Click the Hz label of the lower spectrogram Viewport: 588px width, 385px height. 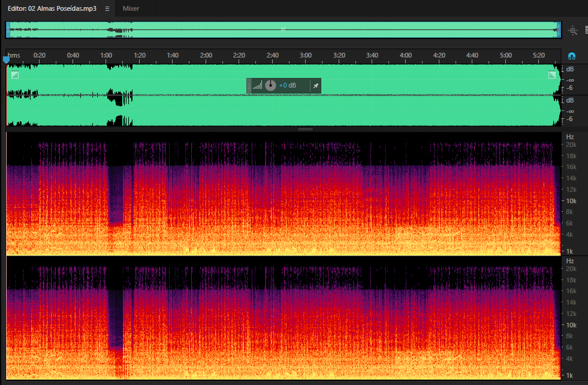click(x=570, y=261)
